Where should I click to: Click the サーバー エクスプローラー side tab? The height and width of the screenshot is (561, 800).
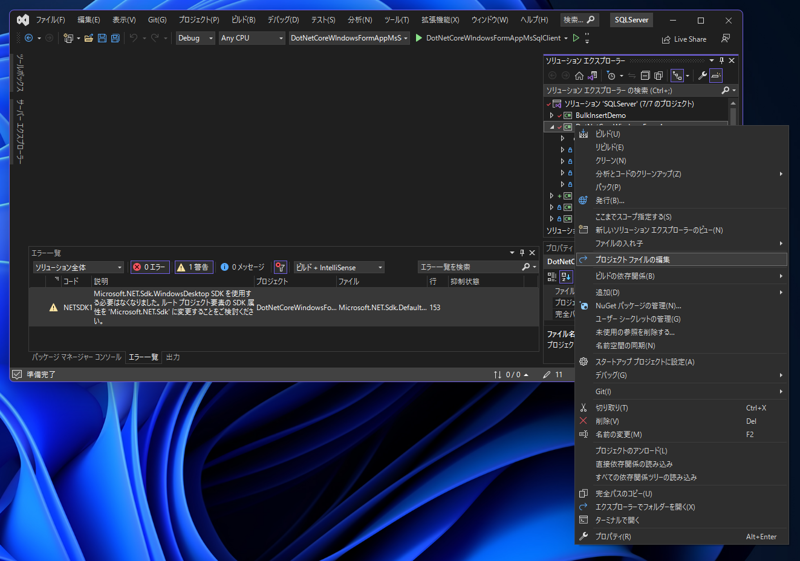[x=19, y=132]
